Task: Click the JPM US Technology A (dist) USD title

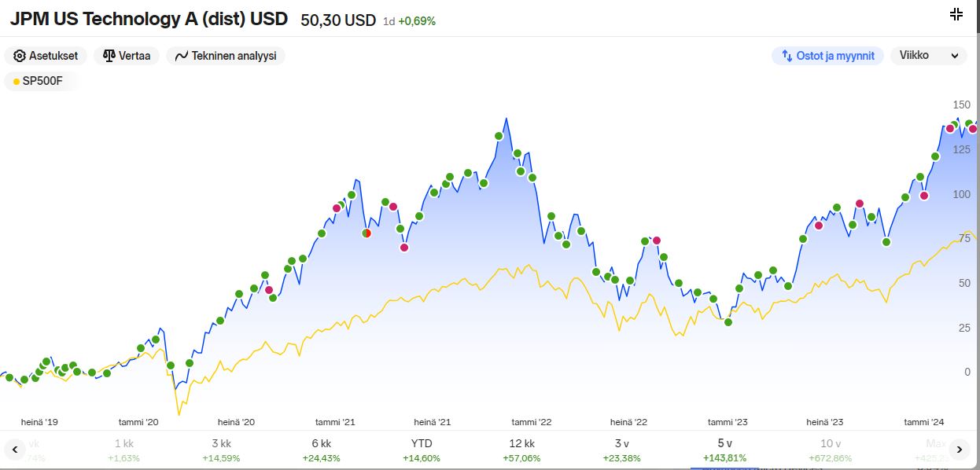Action: (149, 20)
